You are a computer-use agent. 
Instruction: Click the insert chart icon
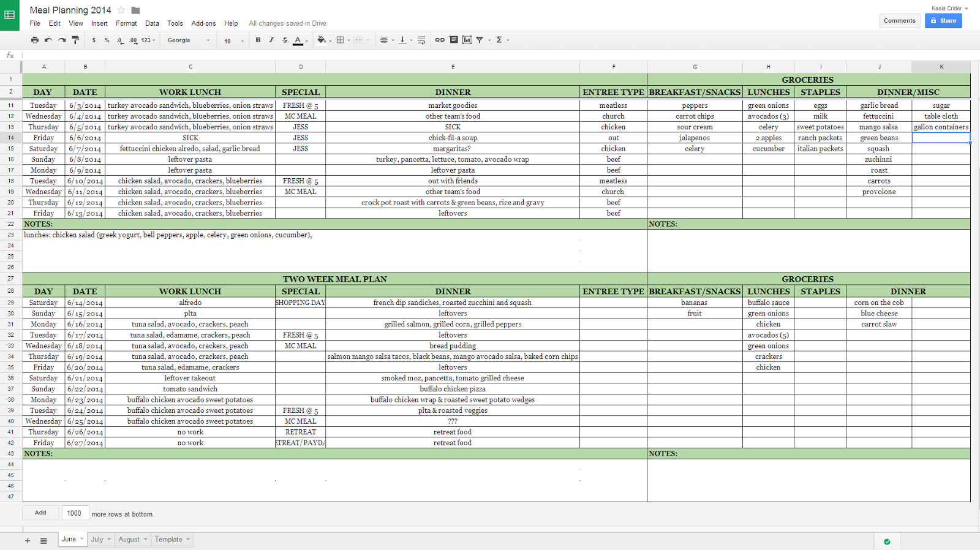[467, 40]
